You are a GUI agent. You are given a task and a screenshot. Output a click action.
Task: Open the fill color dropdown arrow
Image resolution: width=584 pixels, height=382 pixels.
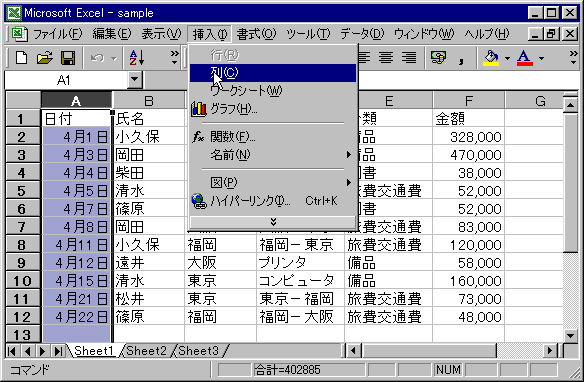tap(507, 58)
